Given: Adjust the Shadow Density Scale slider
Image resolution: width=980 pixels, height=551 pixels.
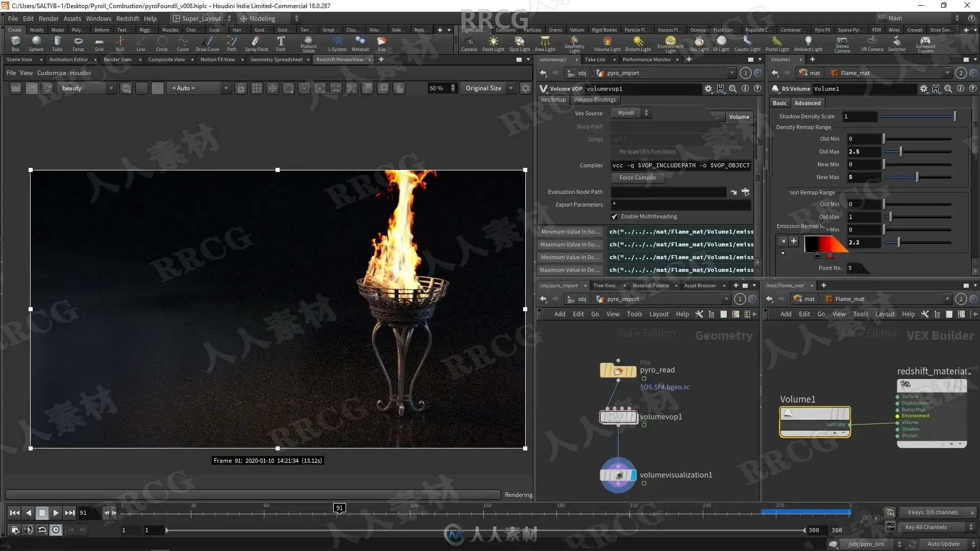Looking at the screenshot, I should click(954, 117).
